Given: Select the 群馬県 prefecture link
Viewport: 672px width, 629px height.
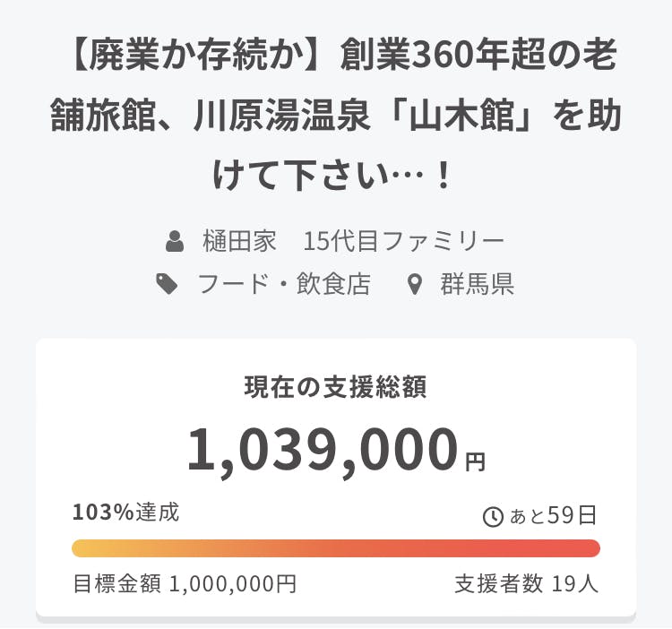Looking at the screenshot, I should (x=477, y=285).
